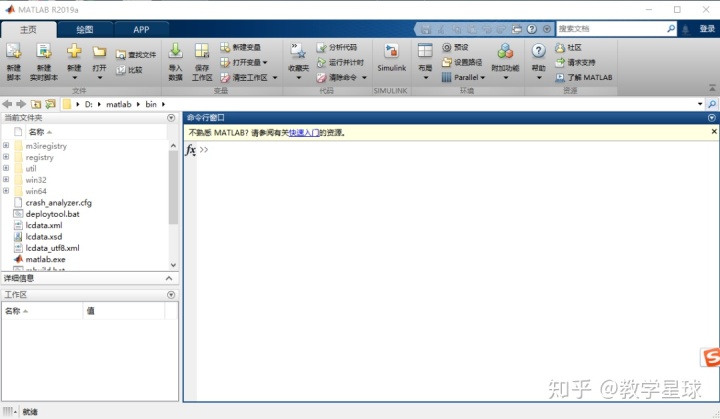Click the Favorites (收藏夹) icon

pos(298,51)
